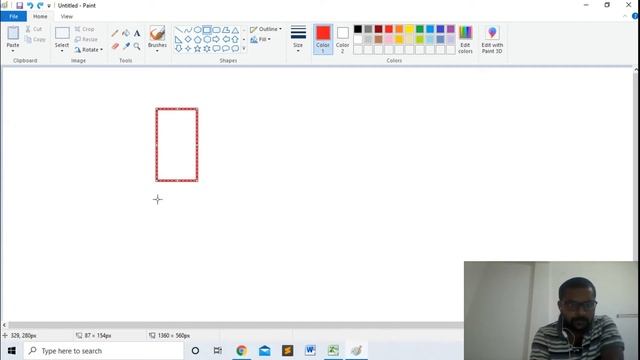Choose the Four-point star shape

pos(188,49)
